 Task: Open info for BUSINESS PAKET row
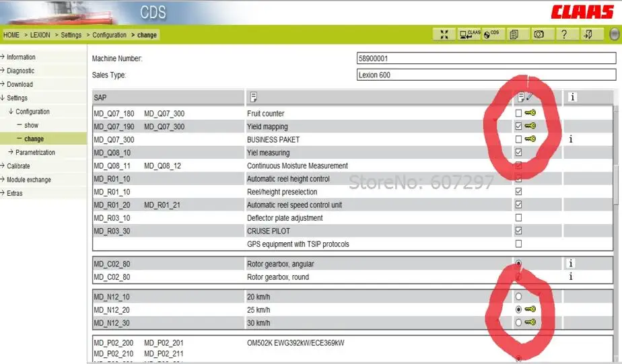(x=570, y=139)
